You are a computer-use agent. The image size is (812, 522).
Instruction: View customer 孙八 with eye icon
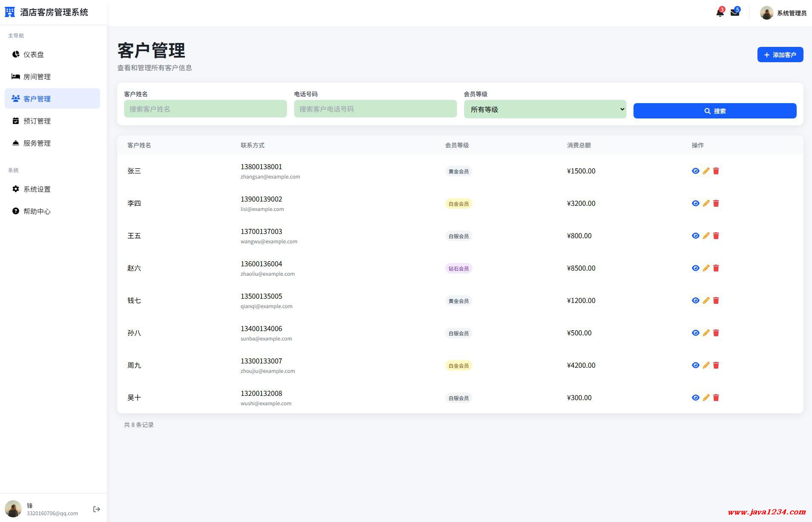[x=695, y=333]
